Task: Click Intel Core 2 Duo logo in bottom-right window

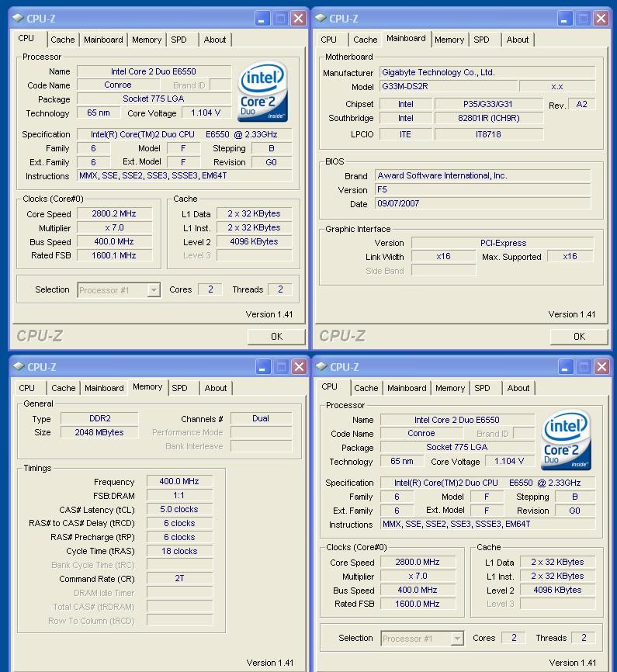Action: click(x=566, y=440)
